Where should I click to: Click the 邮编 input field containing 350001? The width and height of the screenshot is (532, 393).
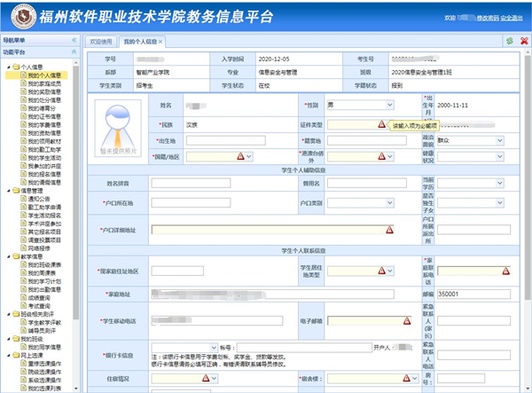[x=473, y=295]
